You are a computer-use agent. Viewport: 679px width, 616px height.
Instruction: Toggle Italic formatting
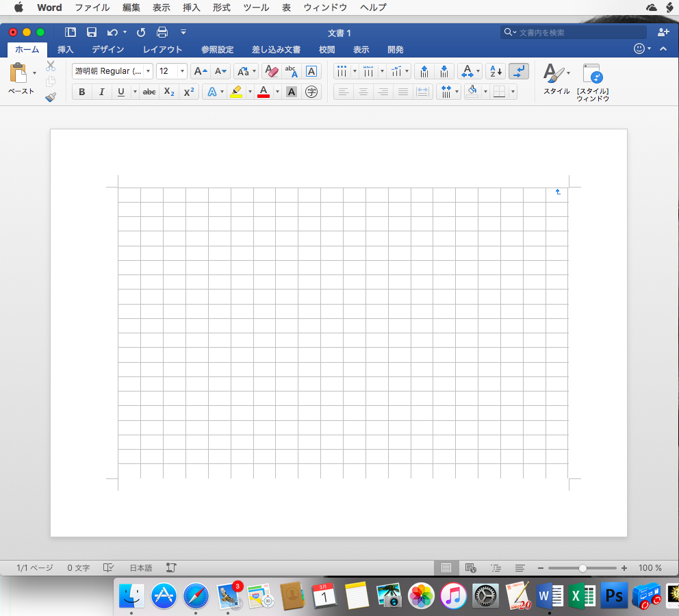101,92
